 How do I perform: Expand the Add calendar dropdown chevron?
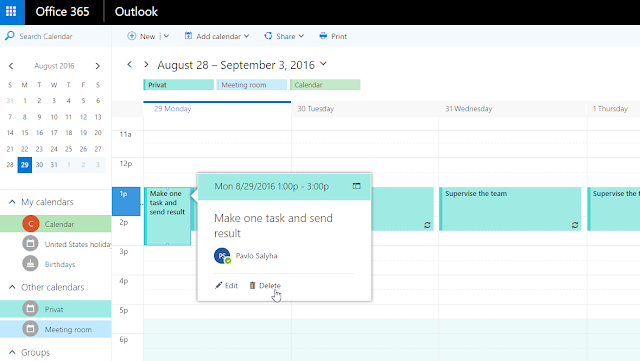[247, 36]
